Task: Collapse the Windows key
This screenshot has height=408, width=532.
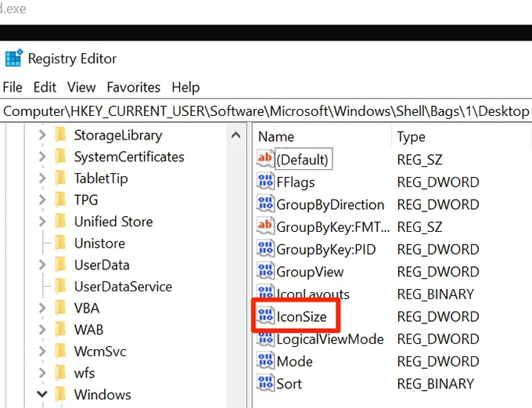Action: pos(42,394)
